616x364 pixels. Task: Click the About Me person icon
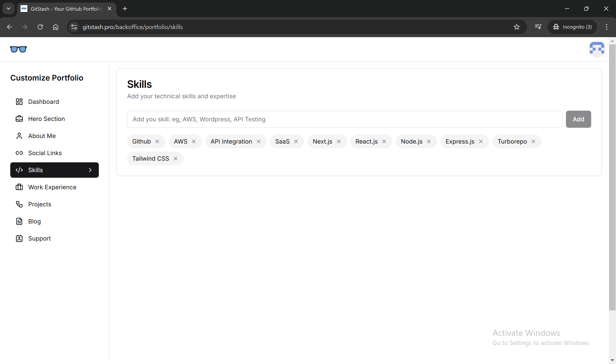pos(20,136)
